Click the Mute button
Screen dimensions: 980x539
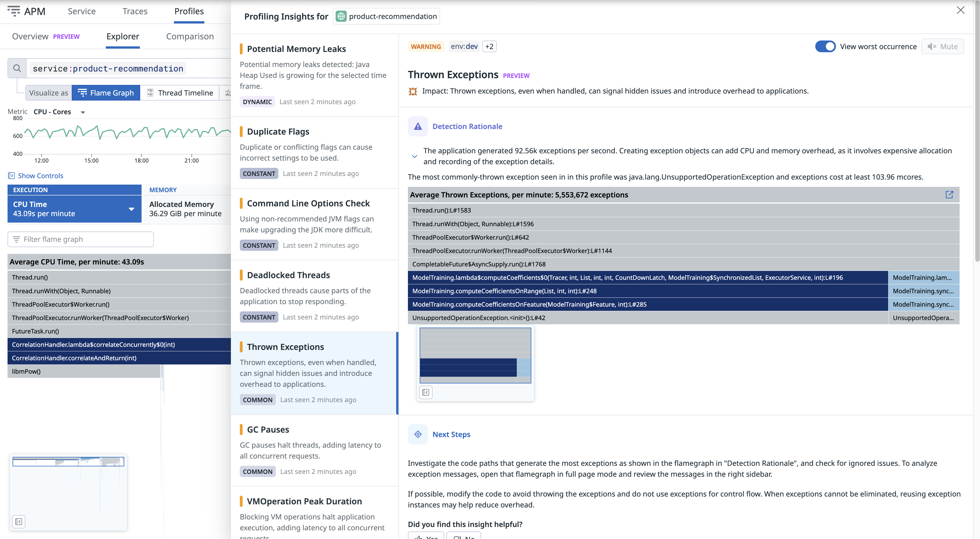click(942, 46)
